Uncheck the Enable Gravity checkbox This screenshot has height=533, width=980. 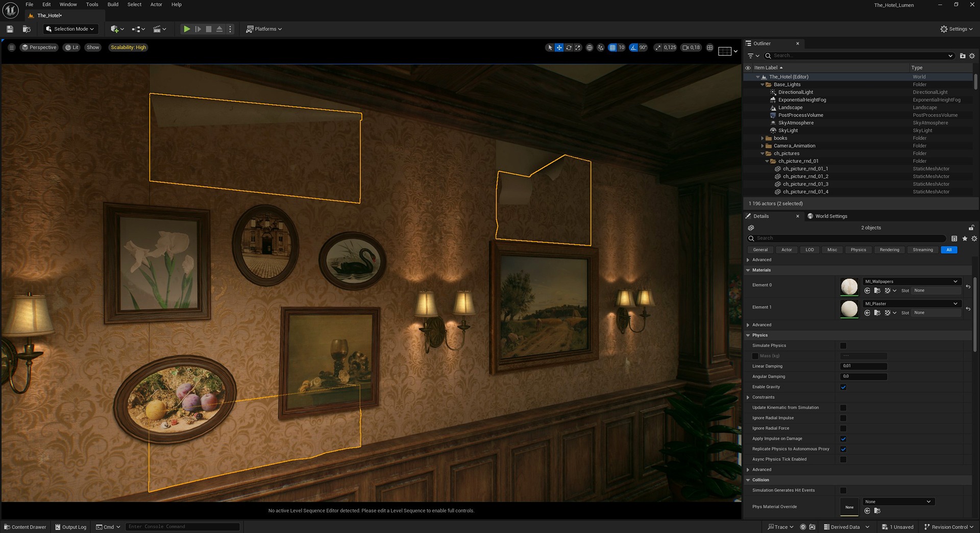(x=843, y=387)
